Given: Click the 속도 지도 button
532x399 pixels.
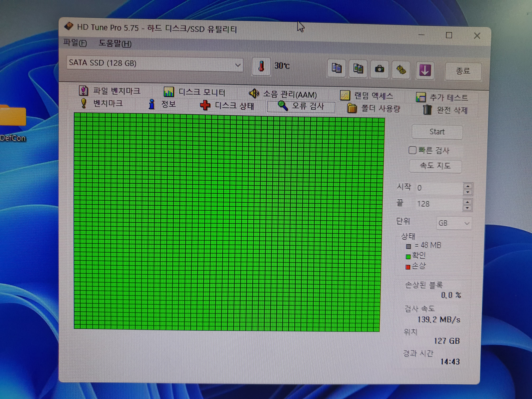Looking at the screenshot, I should (435, 166).
